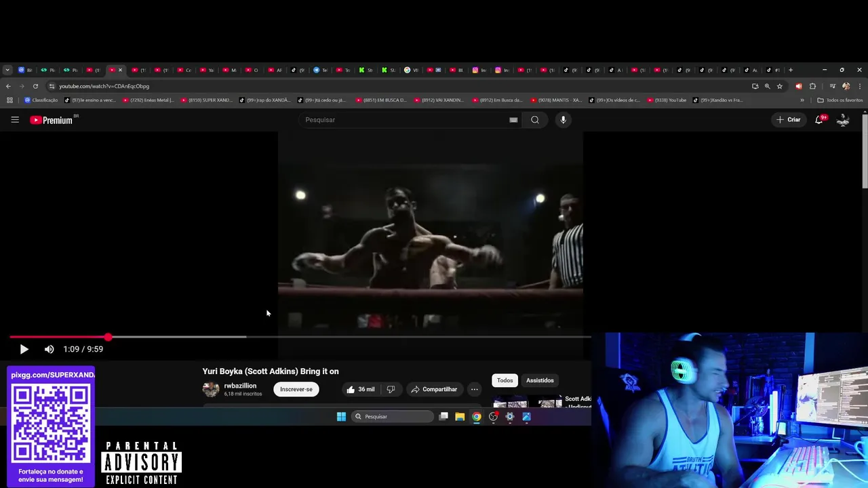Start voice search with microphone icon

click(x=563, y=120)
